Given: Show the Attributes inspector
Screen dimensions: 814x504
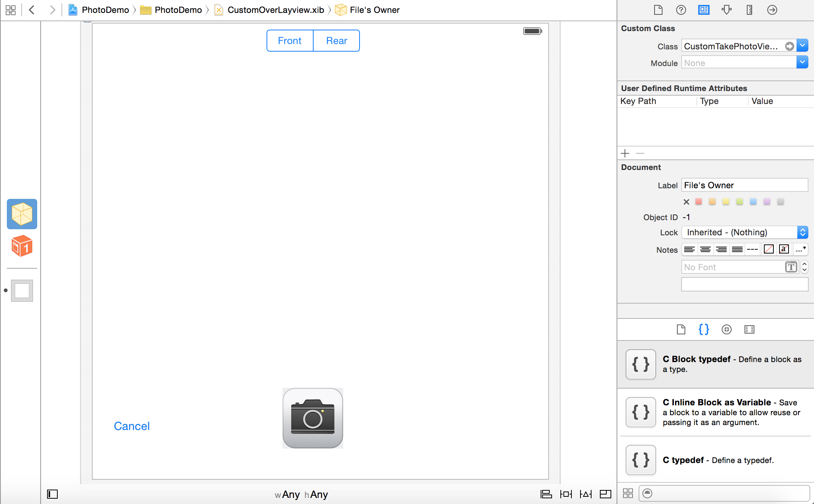Looking at the screenshot, I should pos(726,10).
